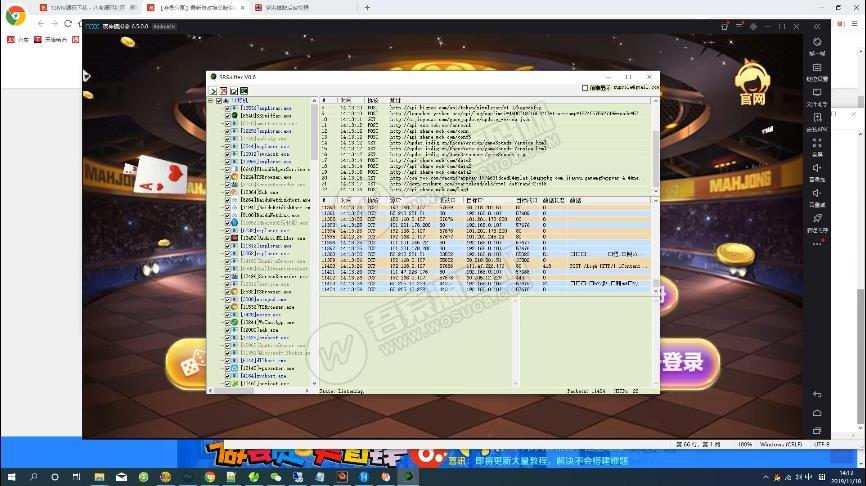Open the emulator theme shirt icon in title bar
This screenshot has width=866, height=486.
725,27
